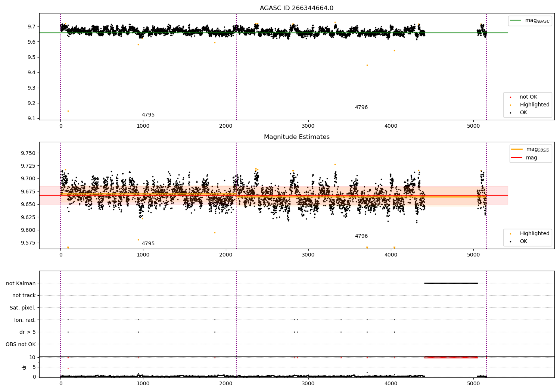Click x-axis tick '2000' under the bottom panel
The height and width of the screenshot is (392, 560).
point(226,384)
